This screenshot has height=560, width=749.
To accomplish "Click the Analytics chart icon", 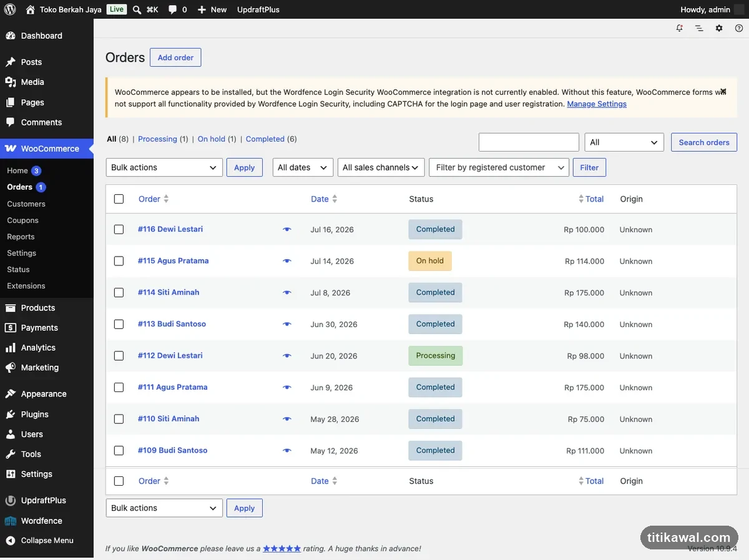I will [x=11, y=348].
